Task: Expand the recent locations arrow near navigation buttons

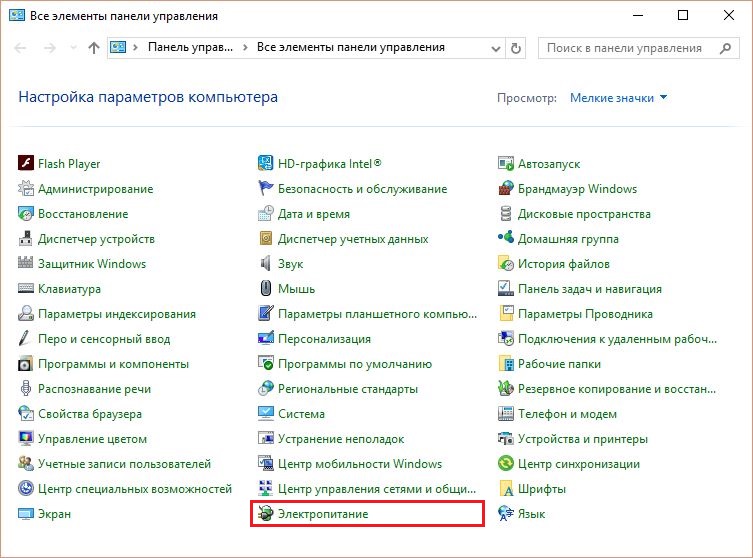Action: (73, 48)
